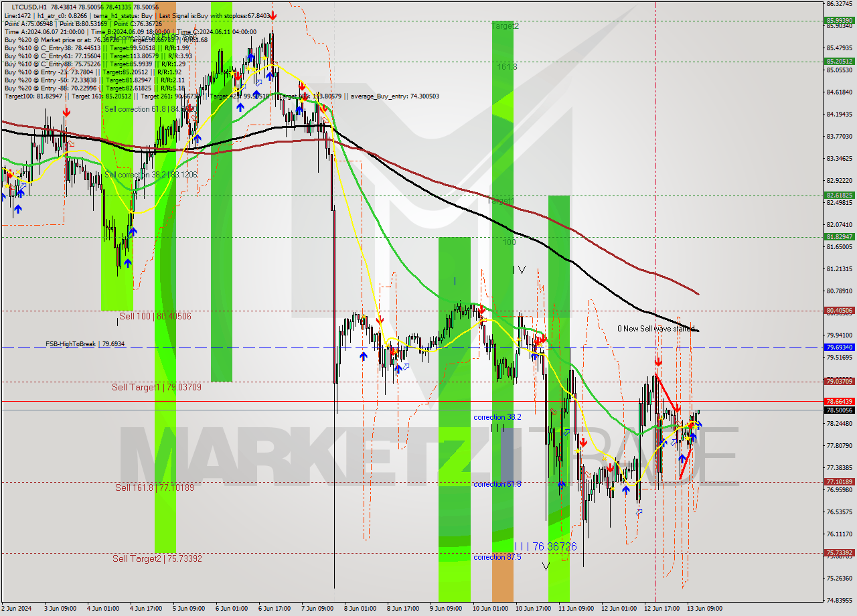
Task: Click the 'FSB-HighToBreak | 79.6934' label
Action: [85, 343]
